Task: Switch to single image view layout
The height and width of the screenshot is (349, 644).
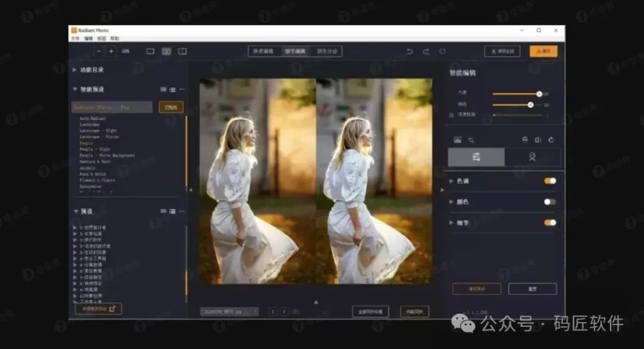Action: coord(150,51)
